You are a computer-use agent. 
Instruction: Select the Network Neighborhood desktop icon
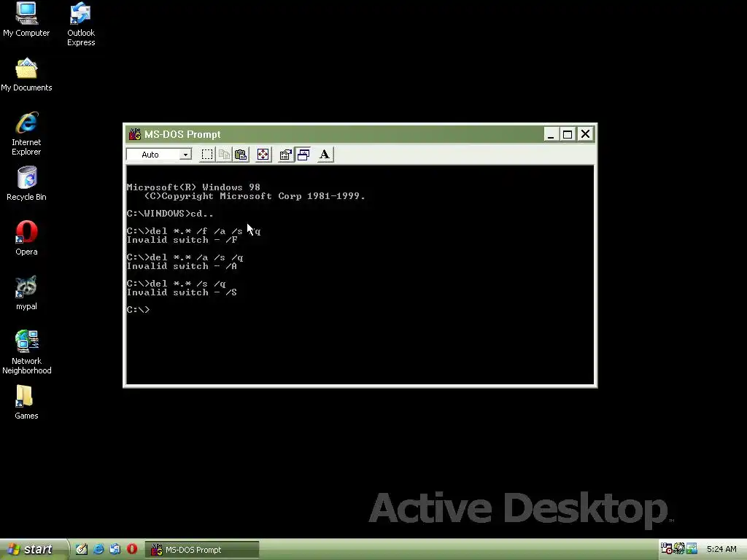pos(26,352)
